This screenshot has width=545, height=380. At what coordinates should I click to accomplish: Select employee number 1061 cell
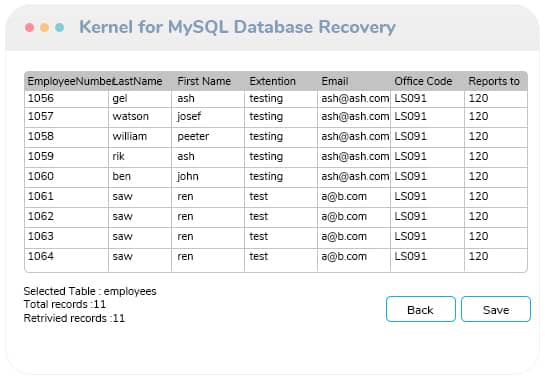click(67, 197)
